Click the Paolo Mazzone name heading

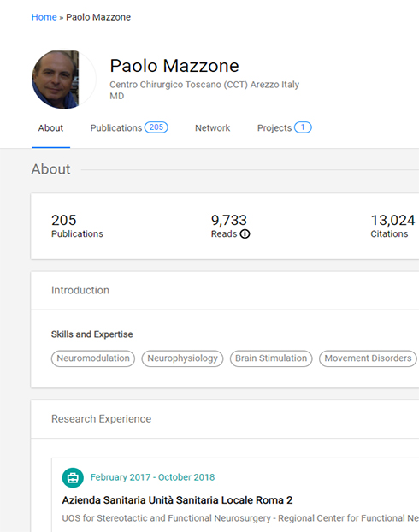[174, 66]
